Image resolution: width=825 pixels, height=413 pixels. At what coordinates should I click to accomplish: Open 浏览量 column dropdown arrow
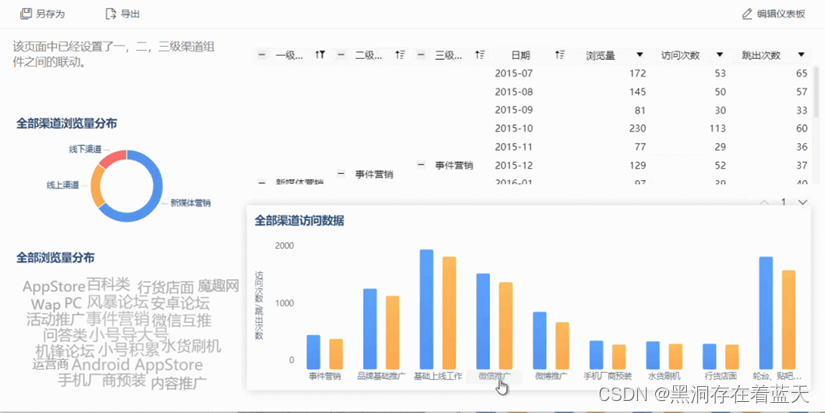[640, 55]
